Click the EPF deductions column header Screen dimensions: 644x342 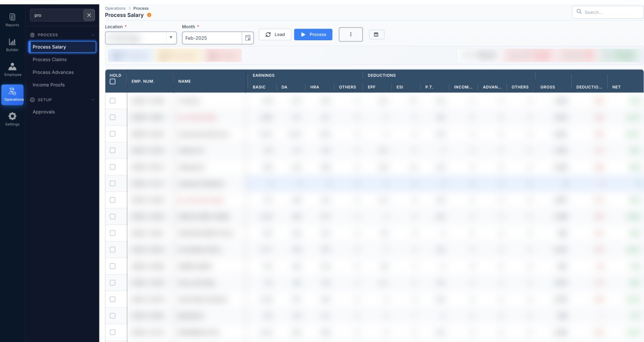[x=372, y=87]
